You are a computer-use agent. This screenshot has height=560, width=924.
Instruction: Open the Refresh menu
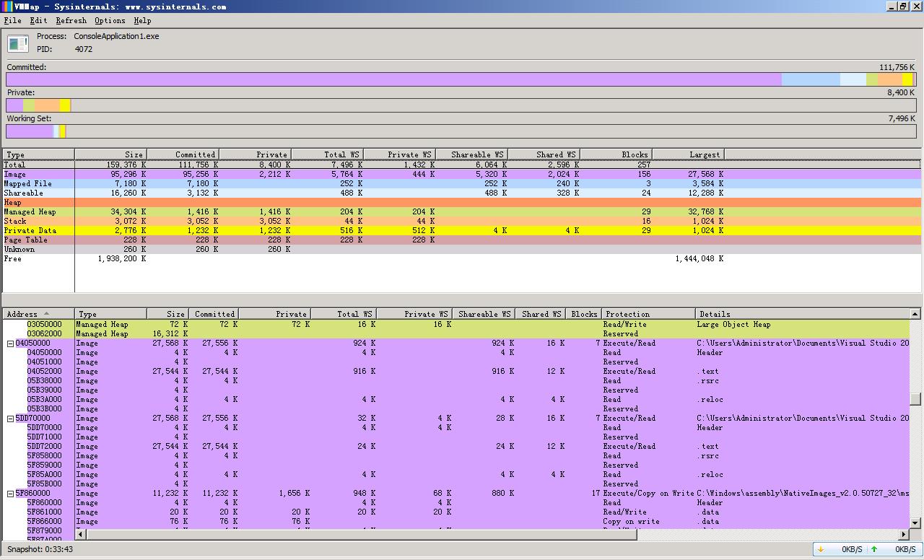click(x=71, y=21)
